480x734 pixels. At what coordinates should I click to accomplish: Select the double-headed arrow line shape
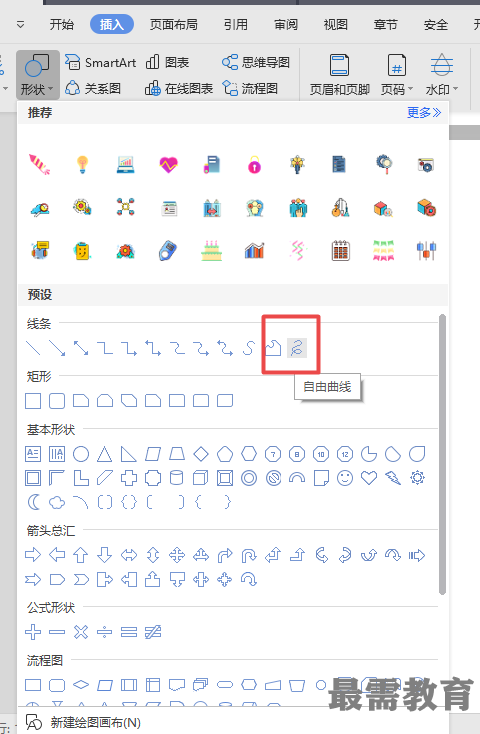point(81,348)
